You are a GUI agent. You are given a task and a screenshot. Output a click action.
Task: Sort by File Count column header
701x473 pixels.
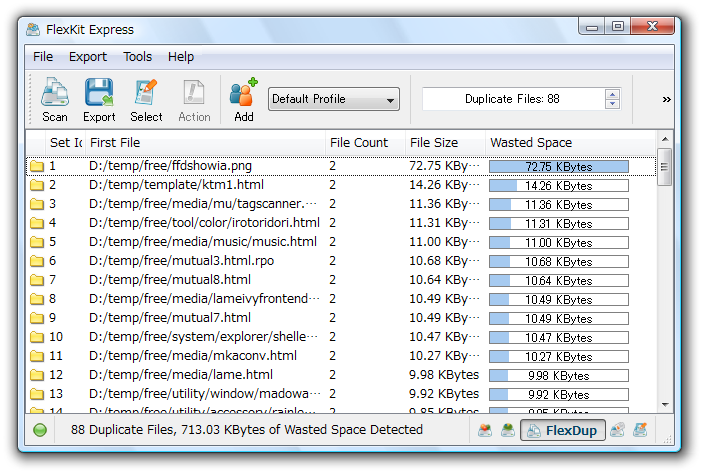[x=365, y=143]
